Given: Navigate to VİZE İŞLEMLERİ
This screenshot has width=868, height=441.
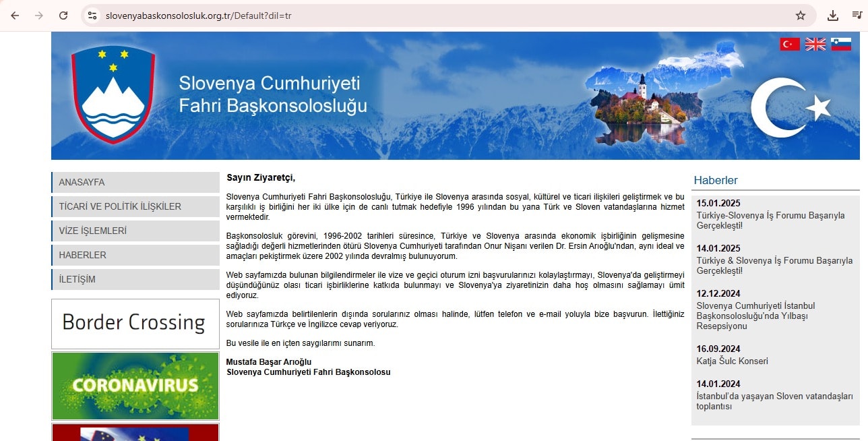Looking at the screenshot, I should 135,231.
